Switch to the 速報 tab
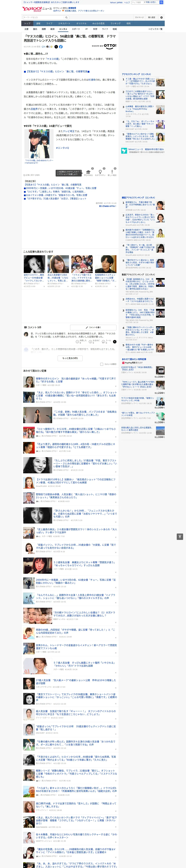 point(38,24)
